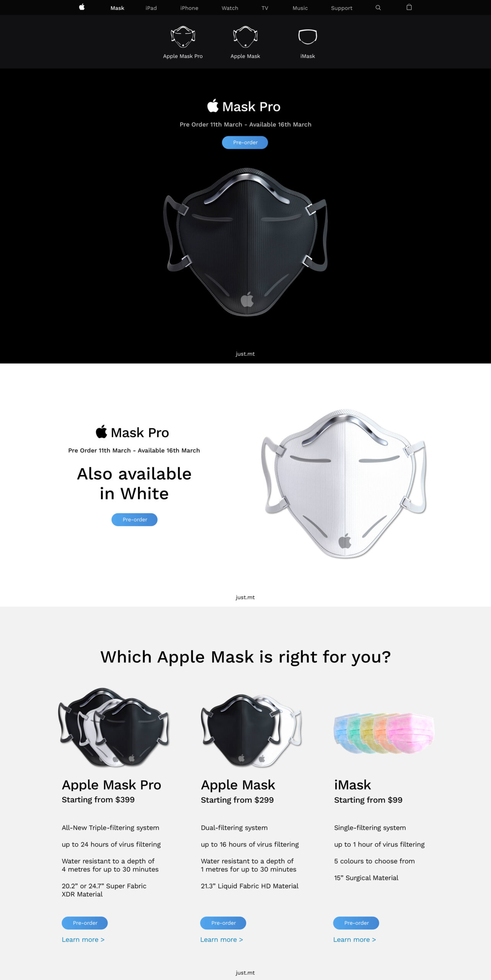Click the white Mask Pro product image
Screen dimensions: 491x980
(x=344, y=484)
